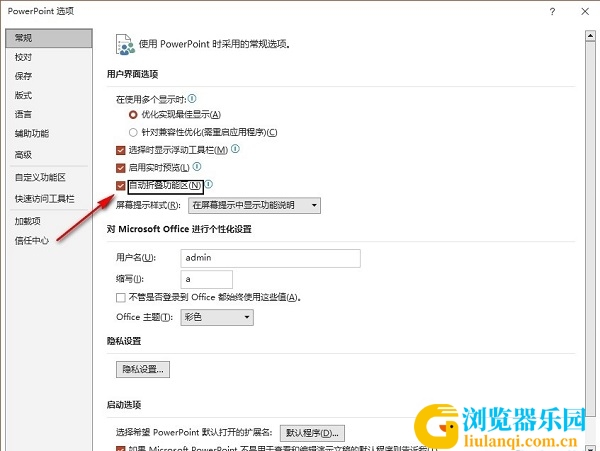600x451 pixels.
Task: Open 辅助功能 options category
Action: coord(49,134)
